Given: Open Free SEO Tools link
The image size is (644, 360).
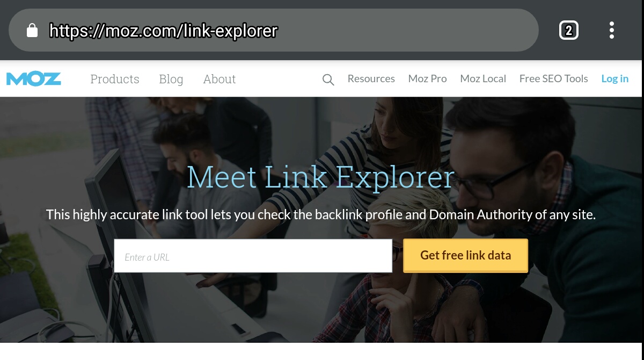Looking at the screenshot, I should (x=554, y=78).
